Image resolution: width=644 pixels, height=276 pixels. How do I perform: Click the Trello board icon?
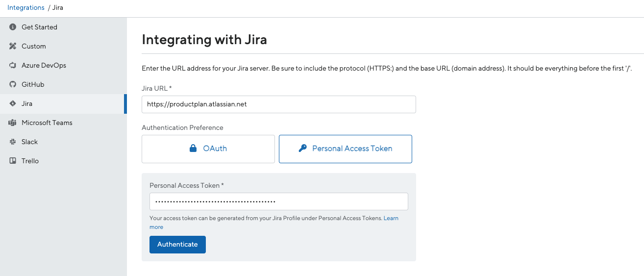13,161
